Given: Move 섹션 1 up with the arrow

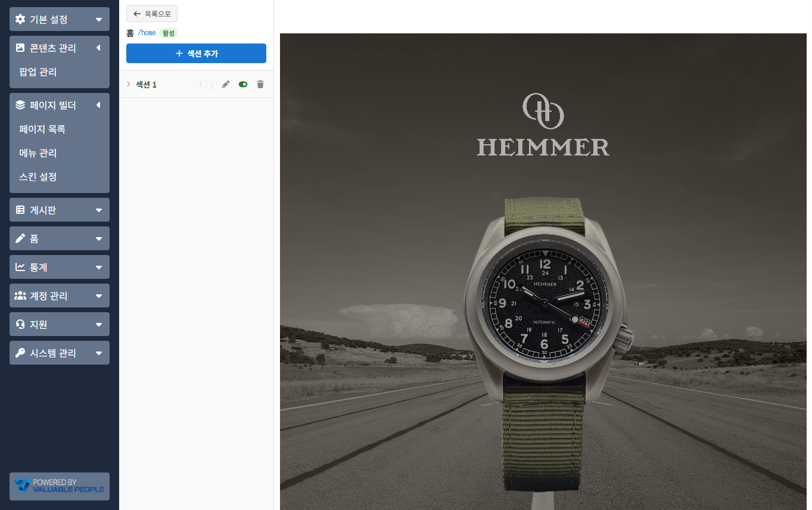Looking at the screenshot, I should 201,85.
